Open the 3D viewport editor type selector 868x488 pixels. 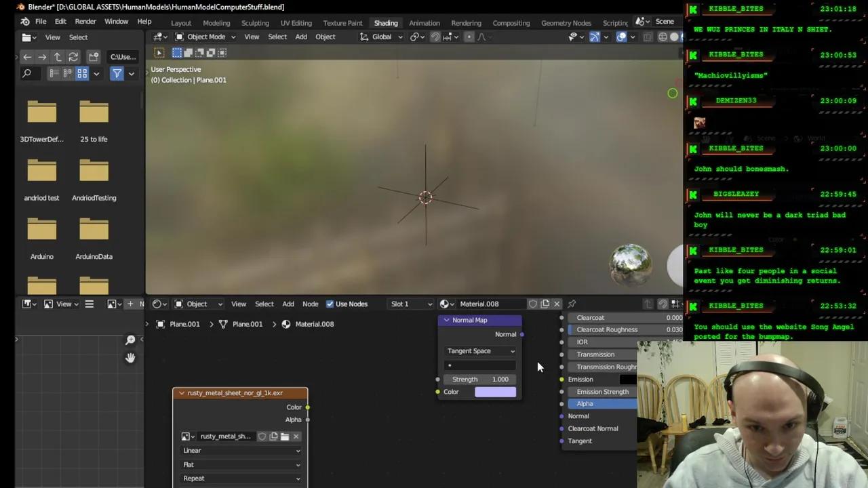[161, 37]
